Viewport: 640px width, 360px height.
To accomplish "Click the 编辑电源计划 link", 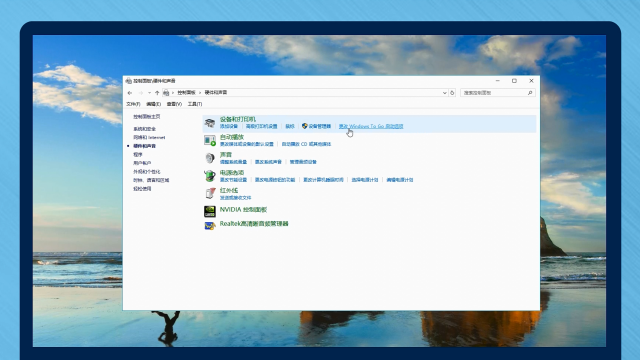I will pos(400,180).
